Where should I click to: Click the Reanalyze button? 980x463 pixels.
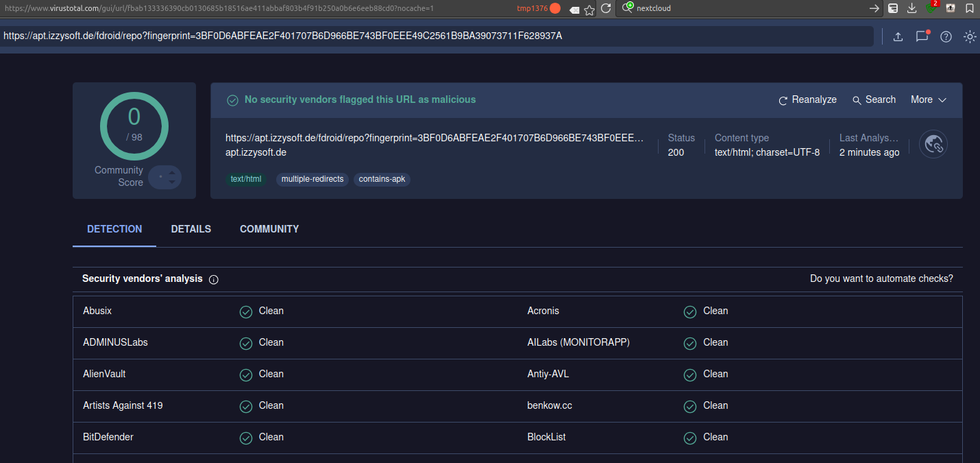807,100
